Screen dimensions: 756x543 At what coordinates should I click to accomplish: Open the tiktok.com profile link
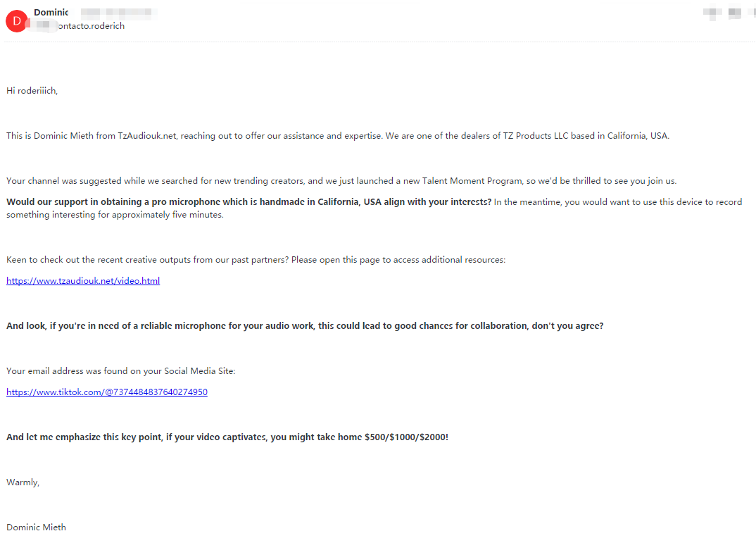click(107, 392)
